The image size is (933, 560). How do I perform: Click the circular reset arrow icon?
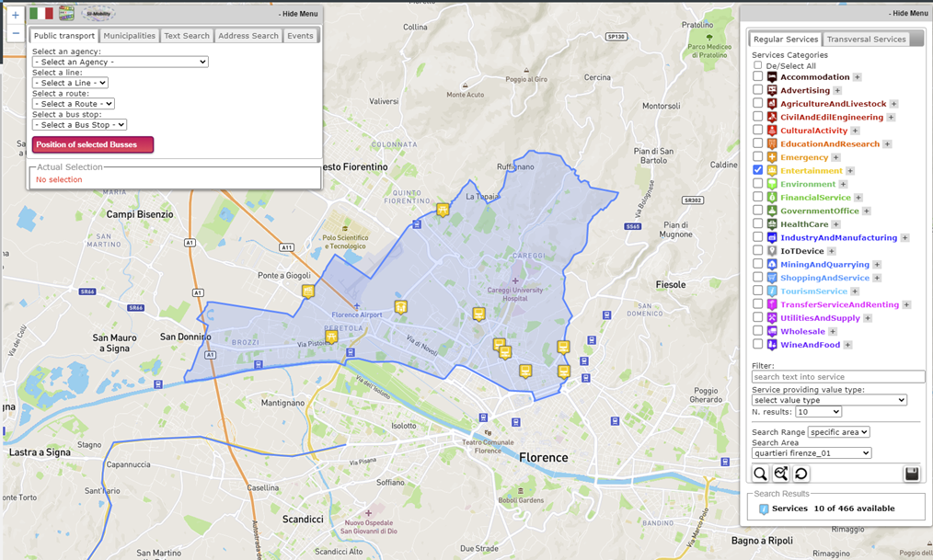pos(801,474)
